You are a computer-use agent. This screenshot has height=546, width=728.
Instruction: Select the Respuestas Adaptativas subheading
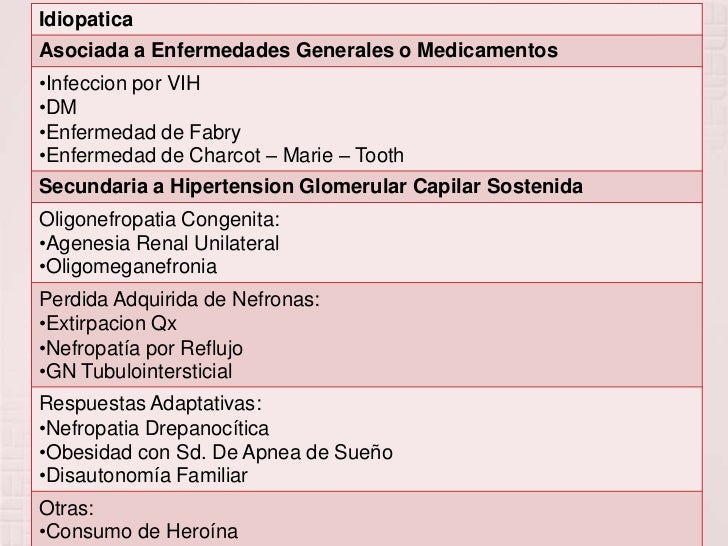(x=150, y=403)
